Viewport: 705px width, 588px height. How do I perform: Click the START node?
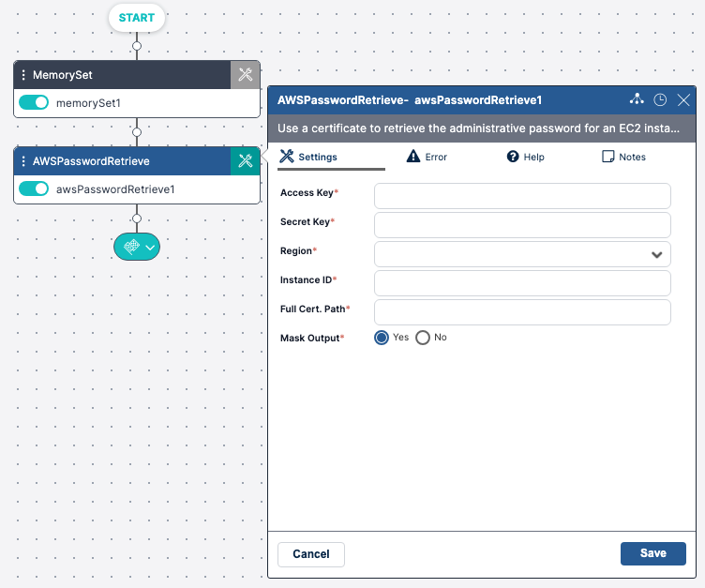(137, 18)
